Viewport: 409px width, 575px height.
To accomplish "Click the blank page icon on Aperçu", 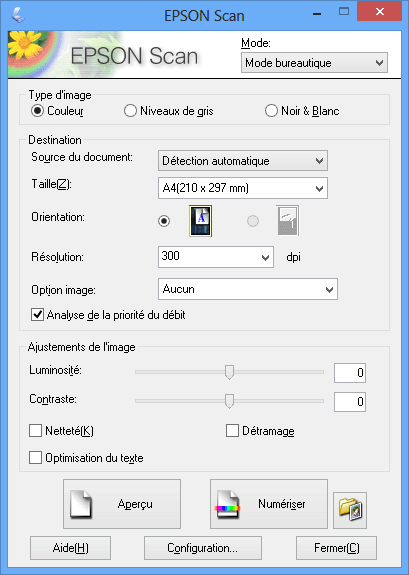I will tap(80, 504).
